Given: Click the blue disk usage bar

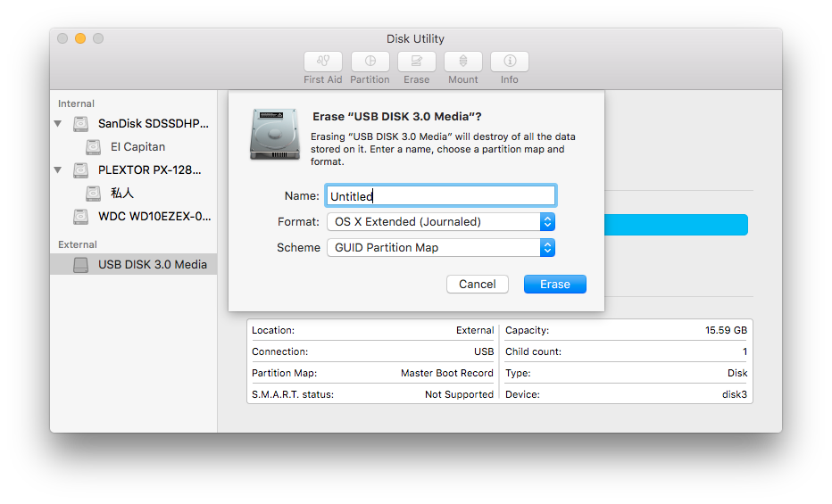Looking at the screenshot, I should [676, 225].
